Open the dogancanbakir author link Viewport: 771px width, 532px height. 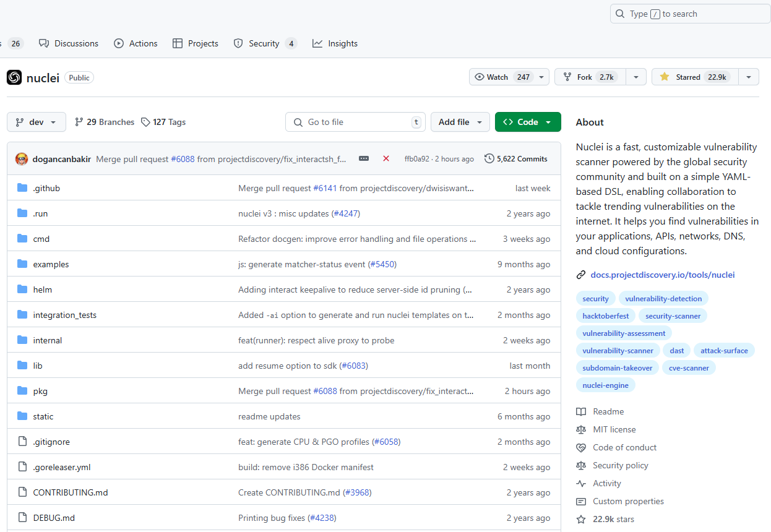[63, 159]
